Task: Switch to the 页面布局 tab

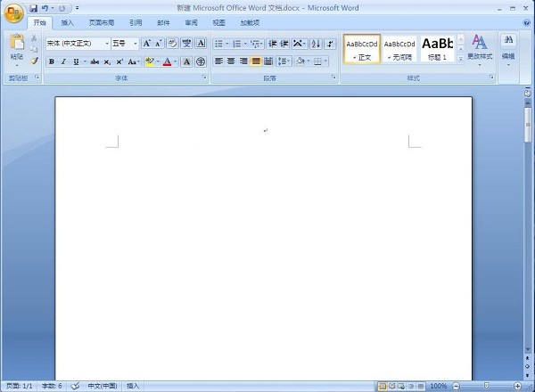Action: [102, 23]
